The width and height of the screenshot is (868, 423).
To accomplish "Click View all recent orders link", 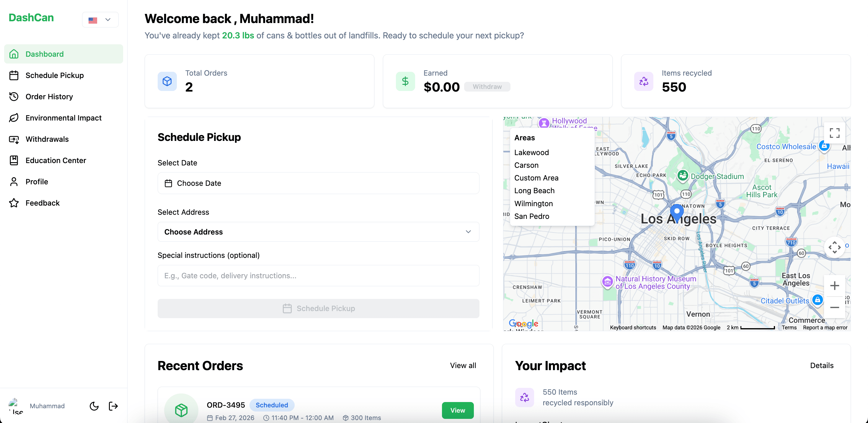I will [x=463, y=365].
